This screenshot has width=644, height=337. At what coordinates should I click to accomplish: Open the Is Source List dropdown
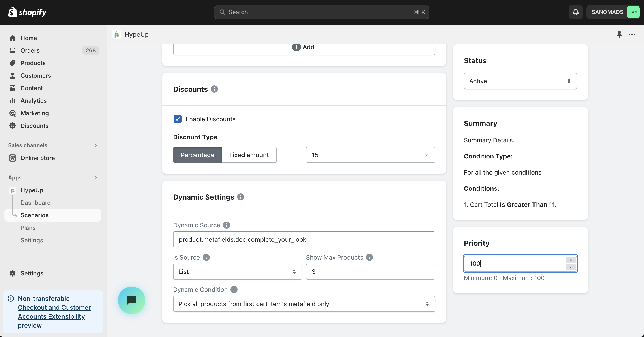tap(237, 272)
